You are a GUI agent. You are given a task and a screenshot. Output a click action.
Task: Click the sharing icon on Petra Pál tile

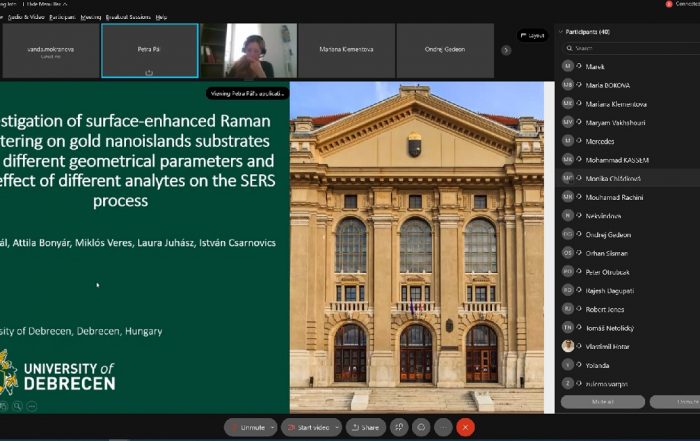pos(149,72)
